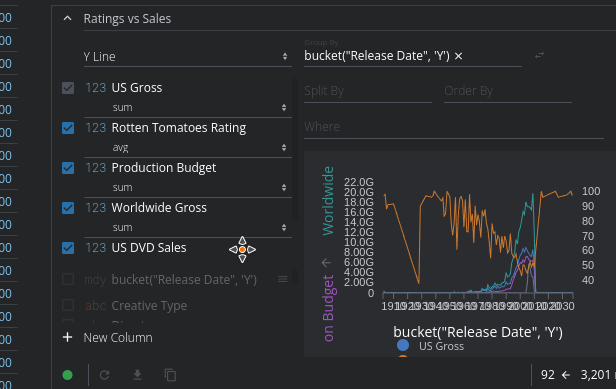Click the y-axis left arrow icon
Viewport: 616px width, 389px height.
pos(326,262)
